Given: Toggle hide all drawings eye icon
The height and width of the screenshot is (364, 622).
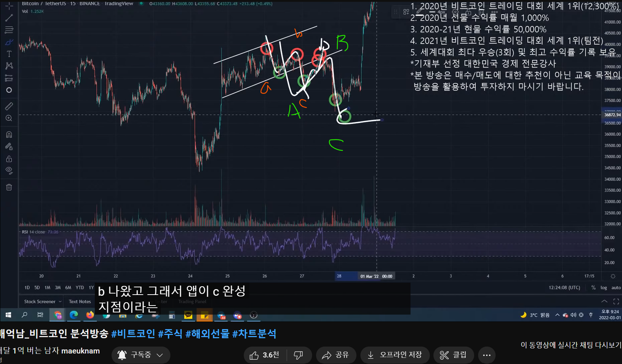Looking at the screenshot, I should (x=9, y=171).
